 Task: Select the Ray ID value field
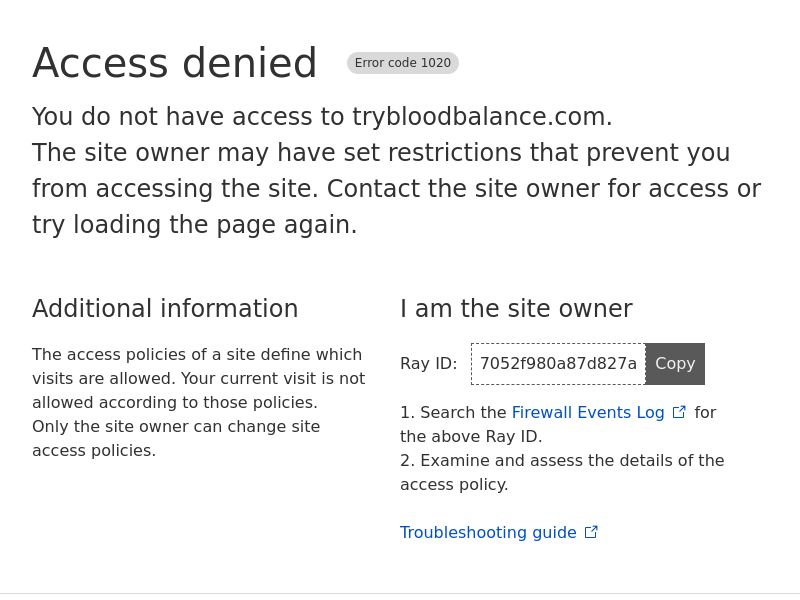coord(558,364)
